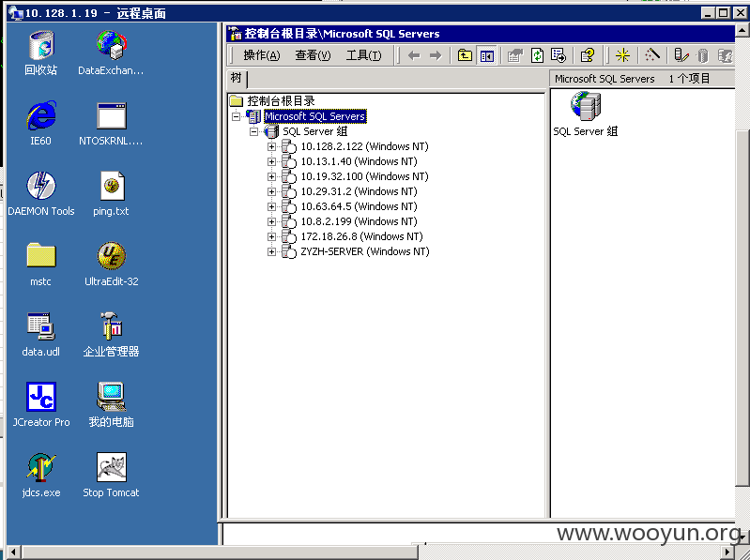The height and width of the screenshot is (560, 750).
Task: Open the 回收站 recycle bin icon
Action: click(41, 45)
